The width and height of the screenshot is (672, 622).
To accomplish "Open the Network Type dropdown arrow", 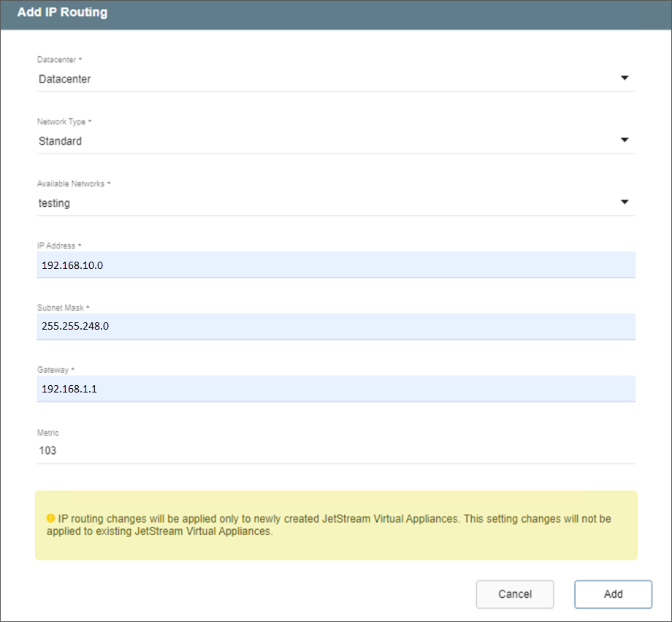I will pos(625,140).
